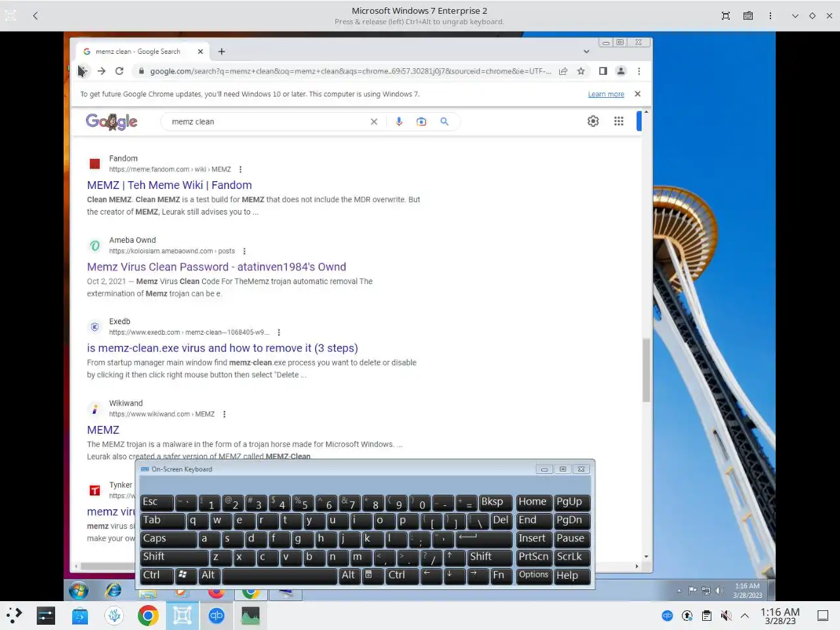Image resolution: width=840 pixels, height=630 pixels.
Task: Search by image with Google Lens
Action: [x=421, y=121]
